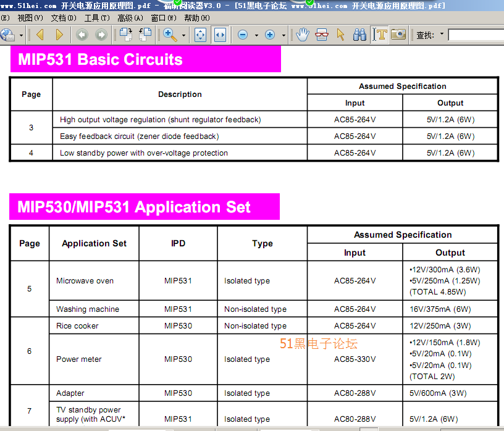Select the snapshot camera tool

398,34
